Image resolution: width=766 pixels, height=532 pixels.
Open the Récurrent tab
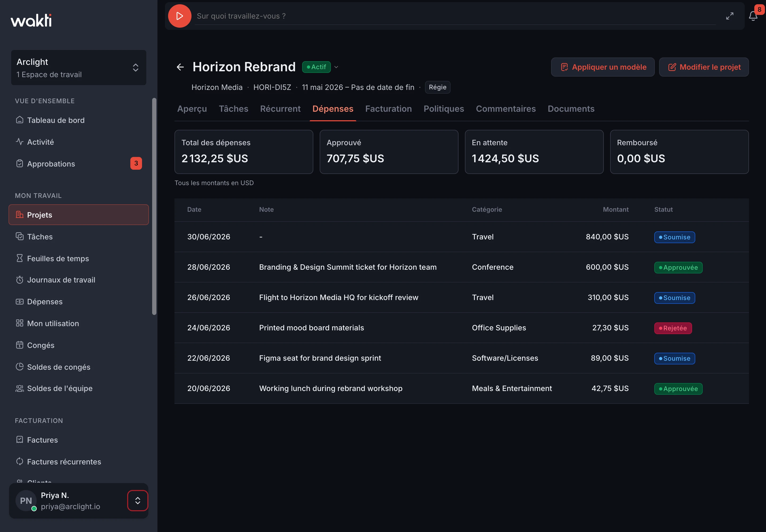(x=280, y=109)
